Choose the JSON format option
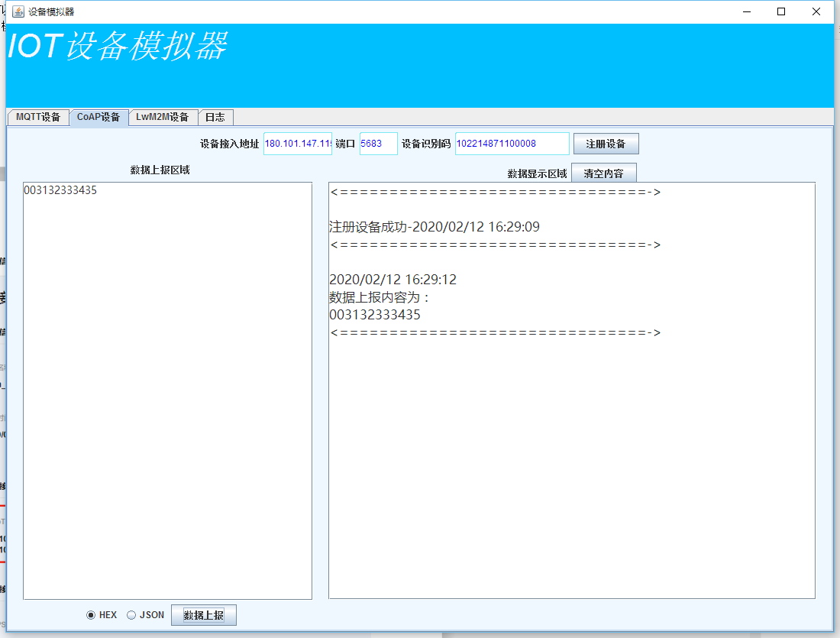This screenshot has width=840, height=638. point(131,615)
